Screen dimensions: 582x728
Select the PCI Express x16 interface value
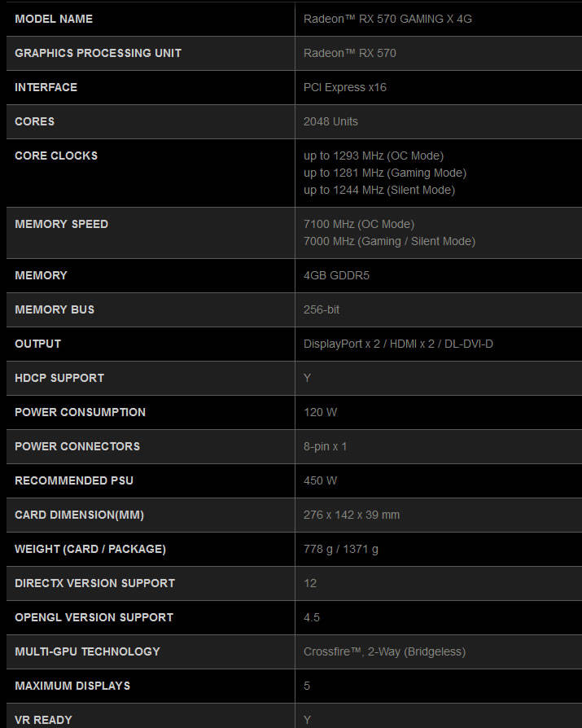tap(344, 87)
